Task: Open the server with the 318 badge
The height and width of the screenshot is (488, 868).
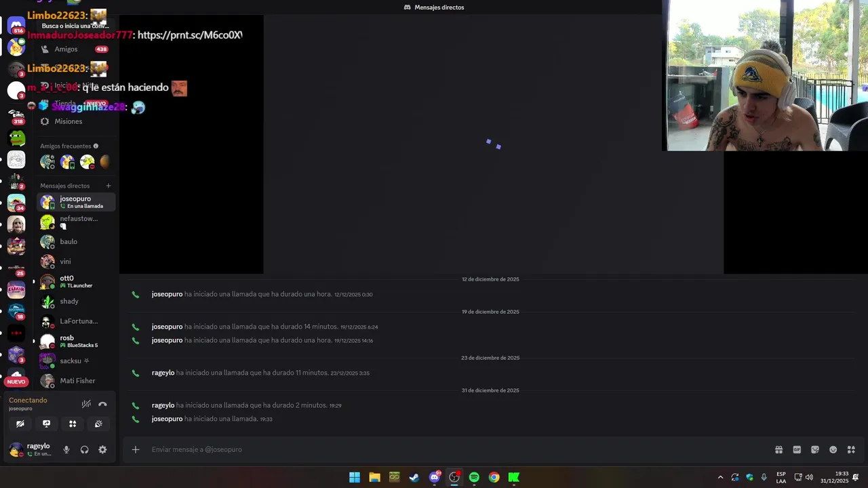Action: coord(16,117)
